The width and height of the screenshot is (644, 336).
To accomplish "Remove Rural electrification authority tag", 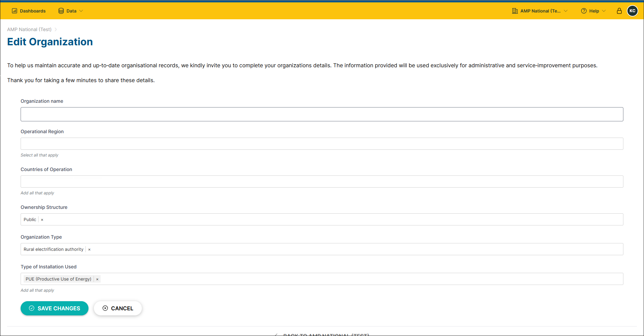I will [x=89, y=249].
